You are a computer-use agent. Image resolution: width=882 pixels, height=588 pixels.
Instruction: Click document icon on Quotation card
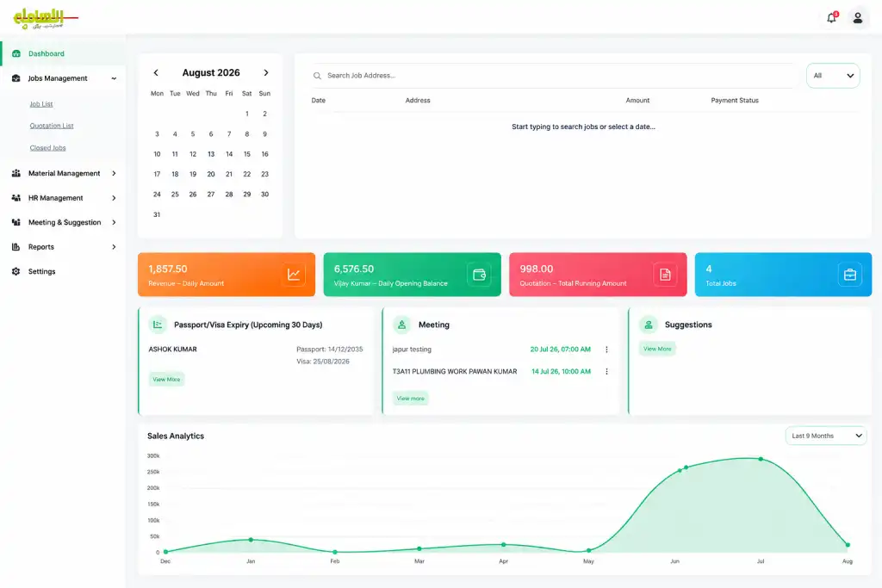click(x=665, y=275)
